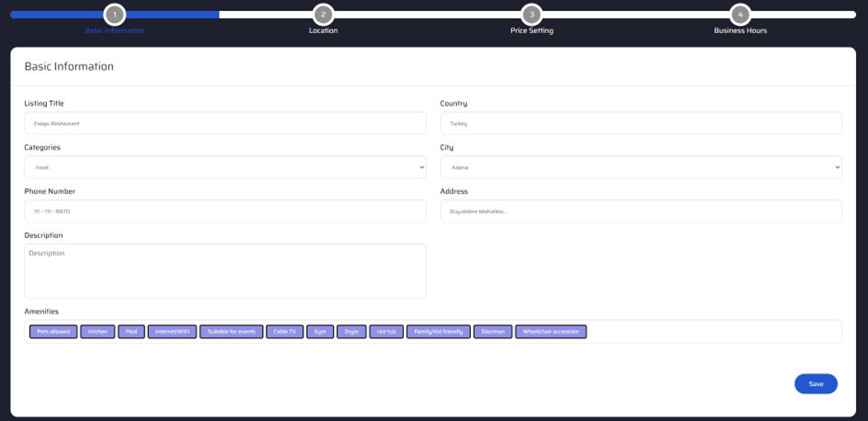Toggle the Pets allowed amenity tag
The height and width of the screenshot is (421, 868).
pos(53,332)
